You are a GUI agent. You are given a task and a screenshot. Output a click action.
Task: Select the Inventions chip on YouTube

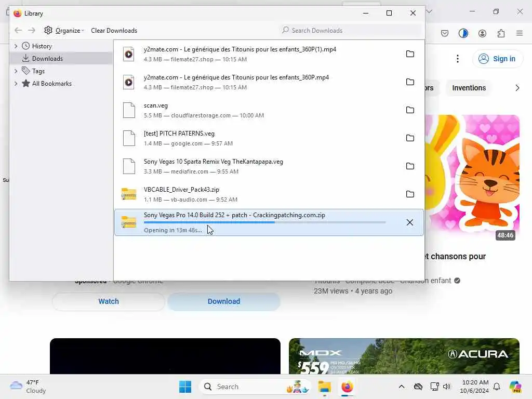tap(469, 88)
